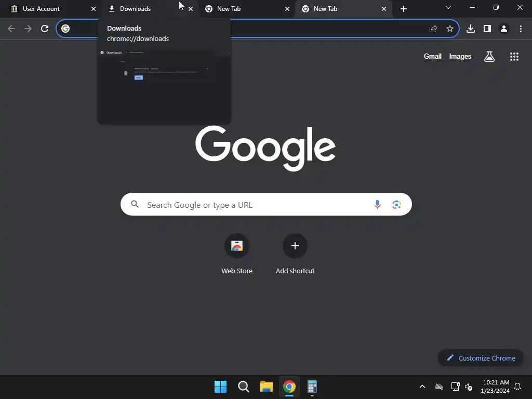Click the Google icon in address bar
The height and width of the screenshot is (399, 532).
click(65, 29)
